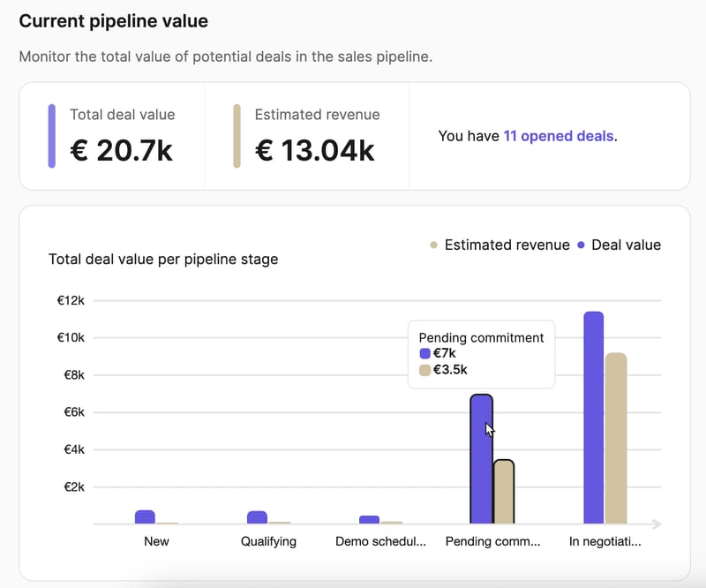The width and height of the screenshot is (706, 588).
Task: Click the Pending comm... axis label
Action: [492, 541]
